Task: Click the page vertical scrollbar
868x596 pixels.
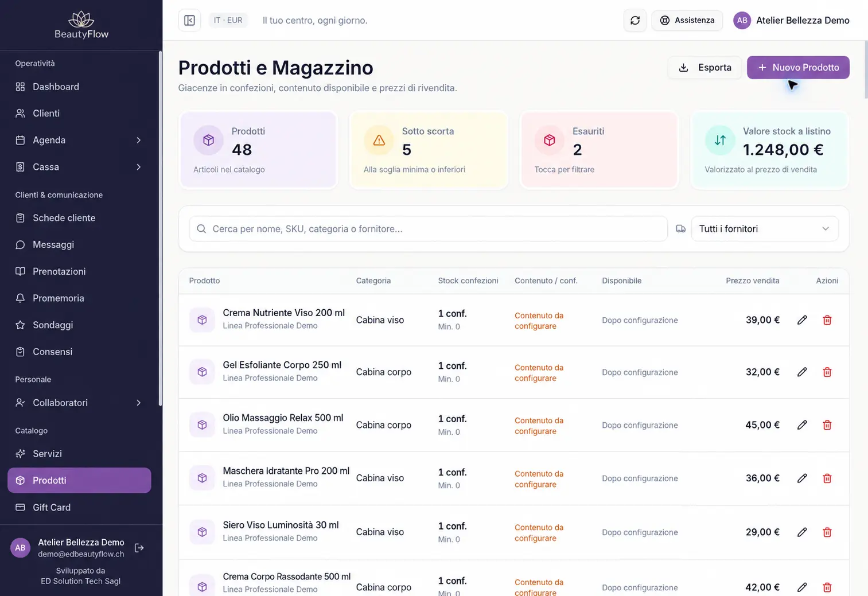Action: click(865, 70)
